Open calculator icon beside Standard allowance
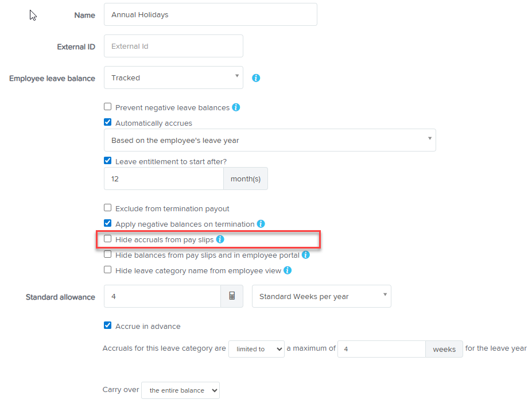The height and width of the screenshot is (411, 532). point(232,296)
